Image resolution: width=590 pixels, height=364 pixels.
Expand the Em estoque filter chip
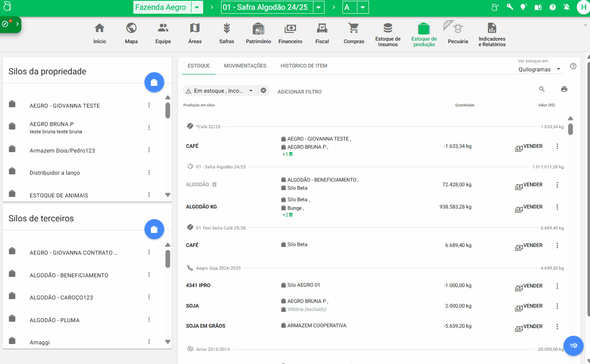pos(251,91)
